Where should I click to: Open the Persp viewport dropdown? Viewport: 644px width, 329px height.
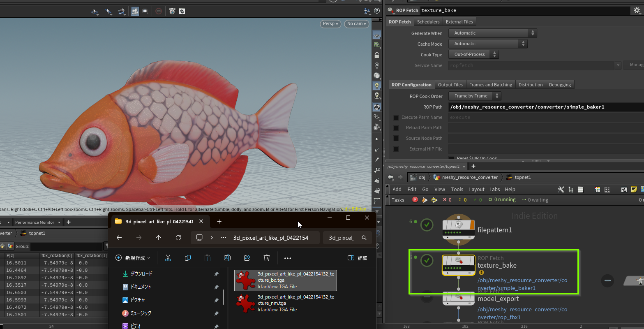tap(330, 24)
